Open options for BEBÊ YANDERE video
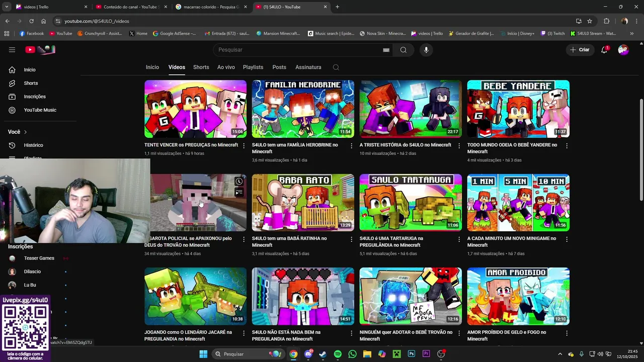 click(x=567, y=145)
